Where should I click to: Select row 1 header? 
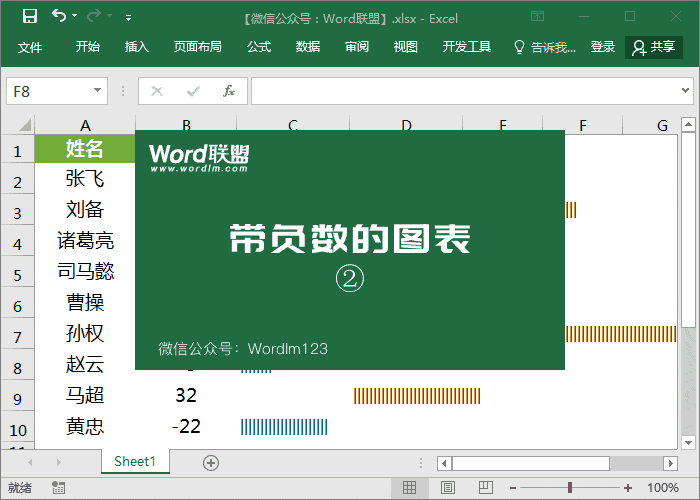(17, 151)
